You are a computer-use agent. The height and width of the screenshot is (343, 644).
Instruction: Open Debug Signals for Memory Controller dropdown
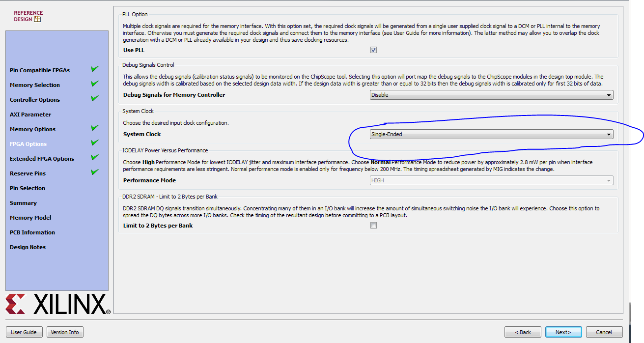click(x=491, y=95)
